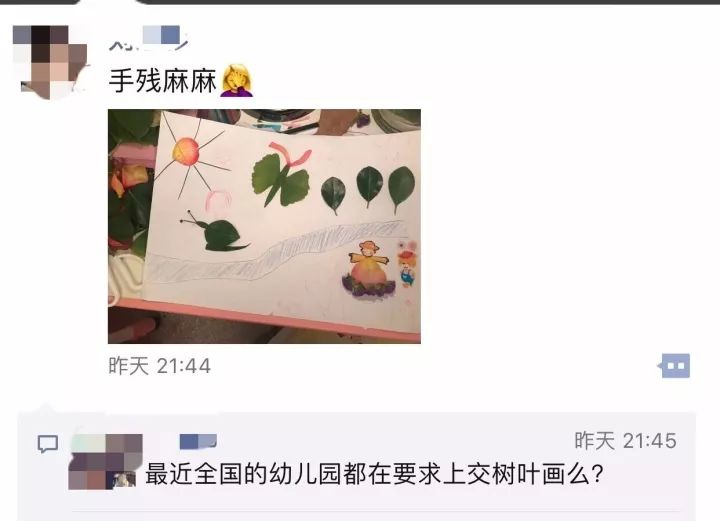Click the speech bubble comment icon
720x521 pixels.
(x=47, y=444)
